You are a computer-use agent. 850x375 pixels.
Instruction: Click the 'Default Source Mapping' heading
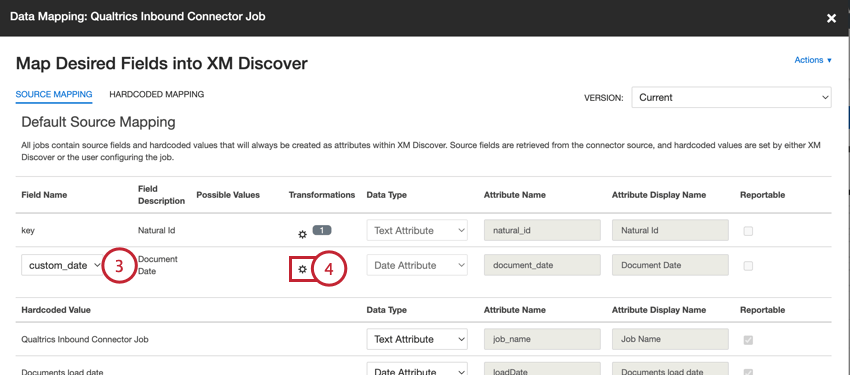pyautogui.click(x=98, y=122)
